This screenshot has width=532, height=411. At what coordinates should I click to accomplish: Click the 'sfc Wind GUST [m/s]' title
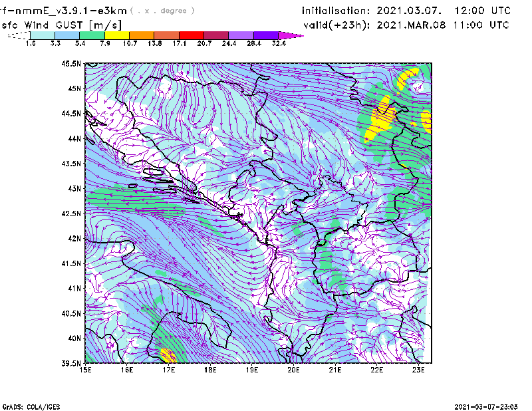[x=61, y=25]
